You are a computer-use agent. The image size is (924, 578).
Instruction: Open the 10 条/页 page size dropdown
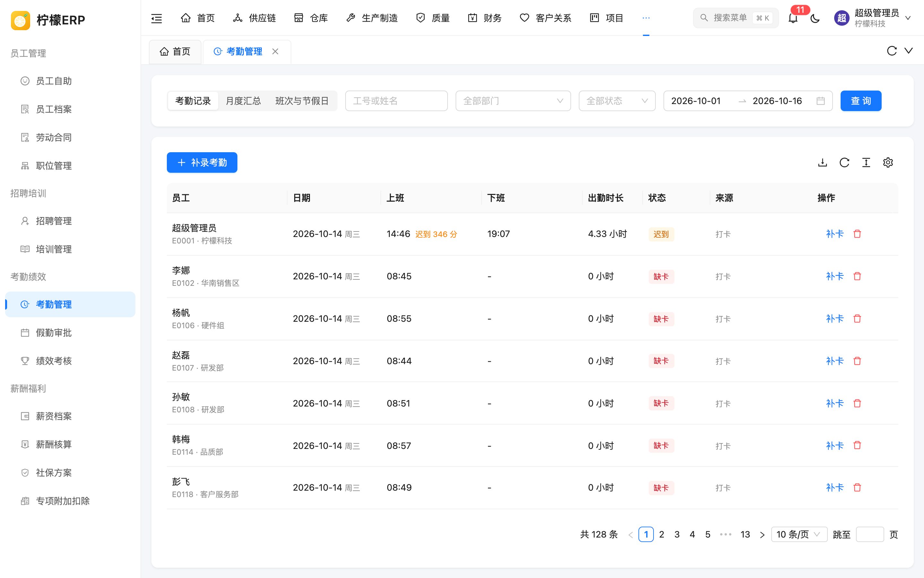(x=799, y=534)
